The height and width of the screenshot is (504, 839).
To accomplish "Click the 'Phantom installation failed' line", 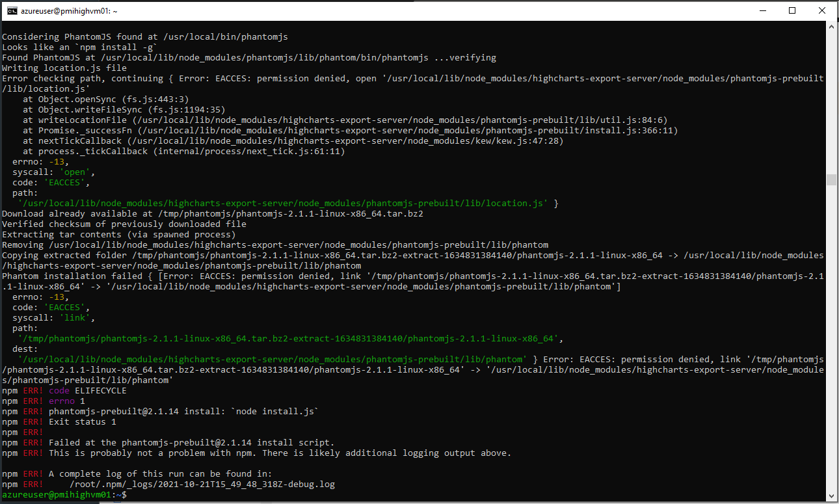I will (x=413, y=282).
